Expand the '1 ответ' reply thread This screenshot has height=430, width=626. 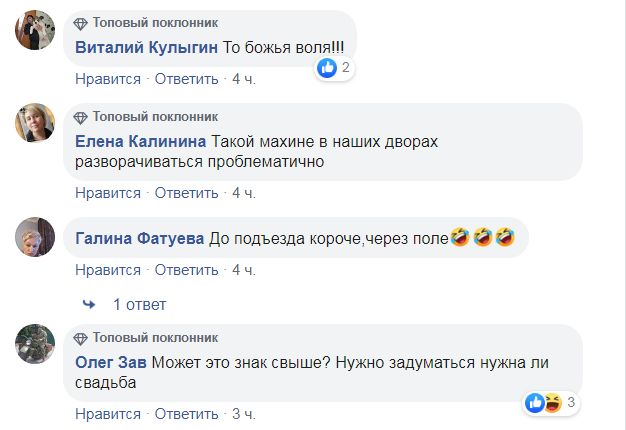[139, 304]
